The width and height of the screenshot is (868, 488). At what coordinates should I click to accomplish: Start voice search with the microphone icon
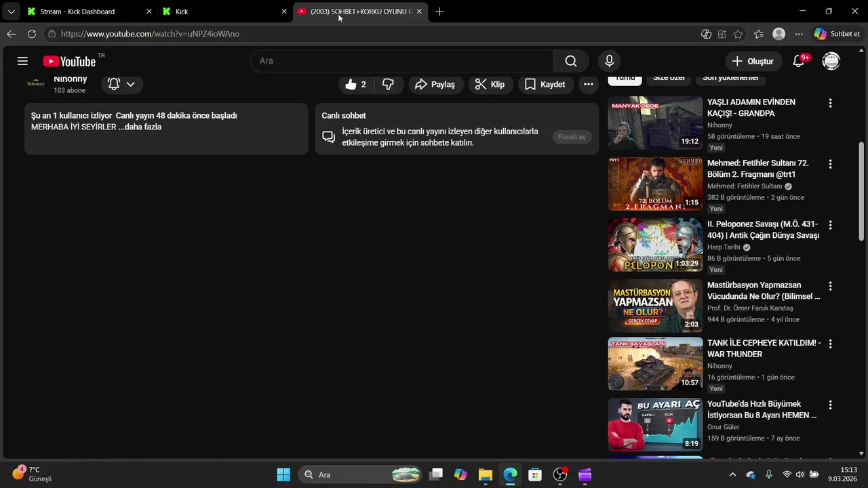click(609, 61)
